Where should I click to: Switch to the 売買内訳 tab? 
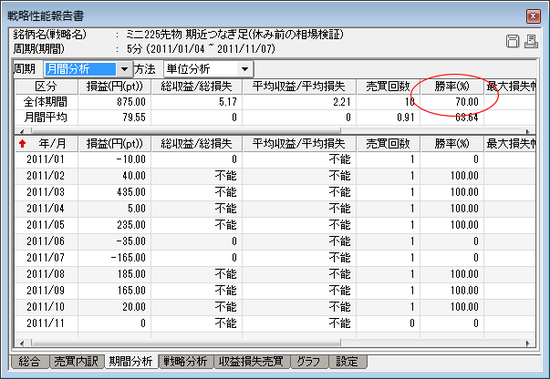point(76,361)
